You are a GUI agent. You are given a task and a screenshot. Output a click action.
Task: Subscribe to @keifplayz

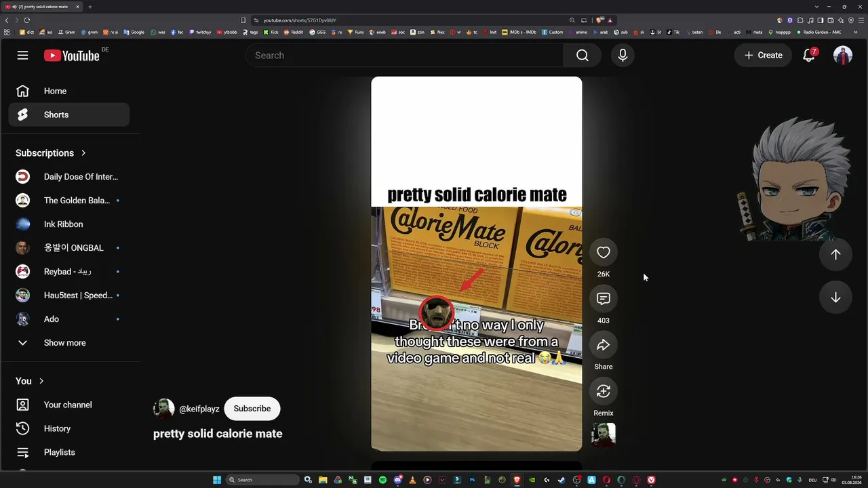pos(252,409)
